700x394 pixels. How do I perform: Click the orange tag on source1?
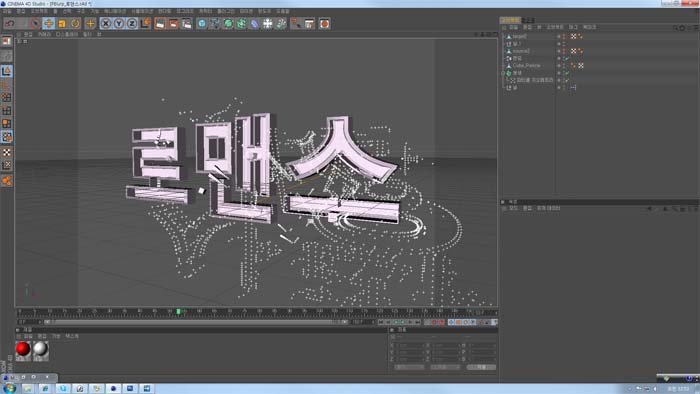click(580, 51)
